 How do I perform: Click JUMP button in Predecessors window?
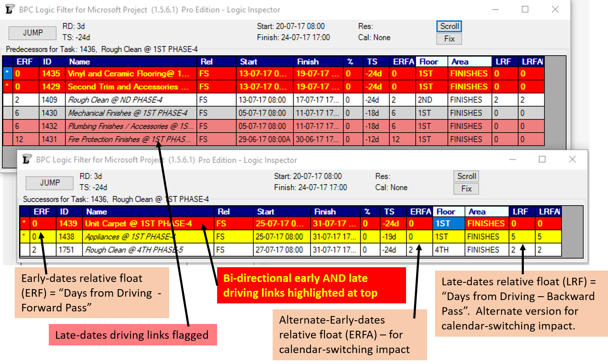click(32, 33)
